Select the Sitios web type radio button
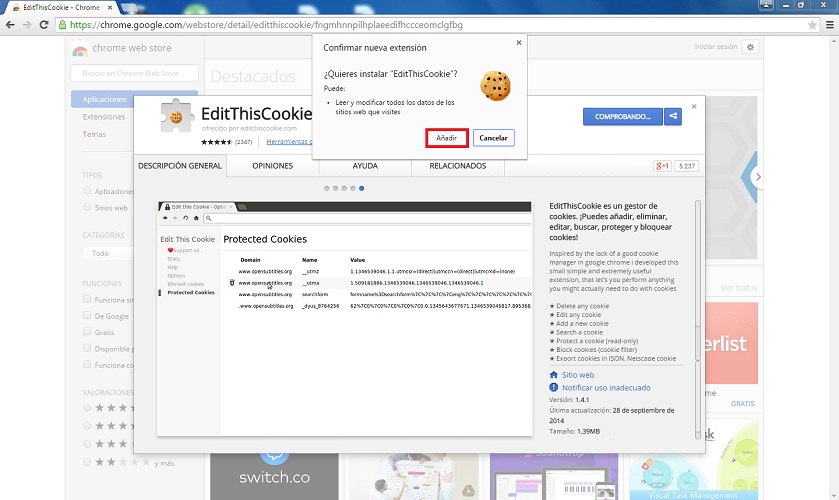This screenshot has height=500, width=839. coord(87,207)
